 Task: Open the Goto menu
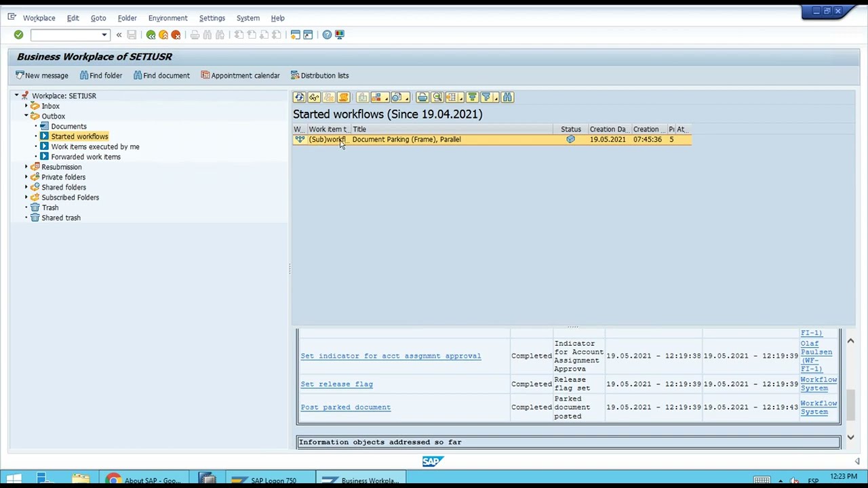[98, 18]
